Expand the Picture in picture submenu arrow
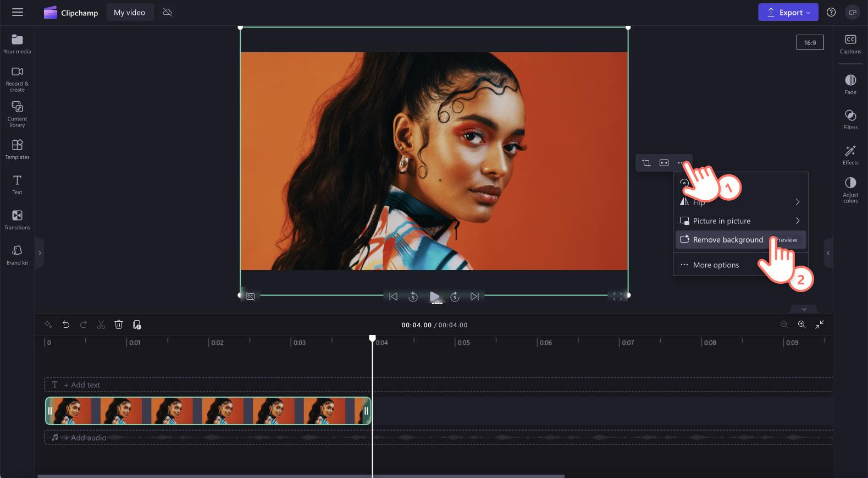The height and width of the screenshot is (478, 868). (798, 221)
